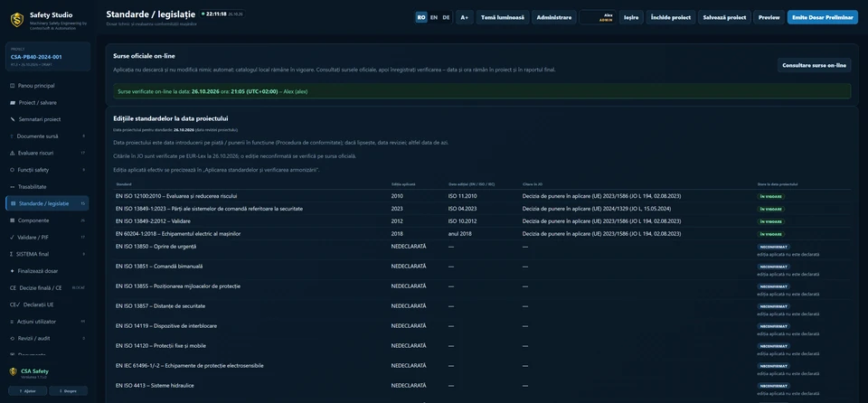The image size is (868, 403).
Task: Click the Safety Studio shield logo
Action: (17, 19)
